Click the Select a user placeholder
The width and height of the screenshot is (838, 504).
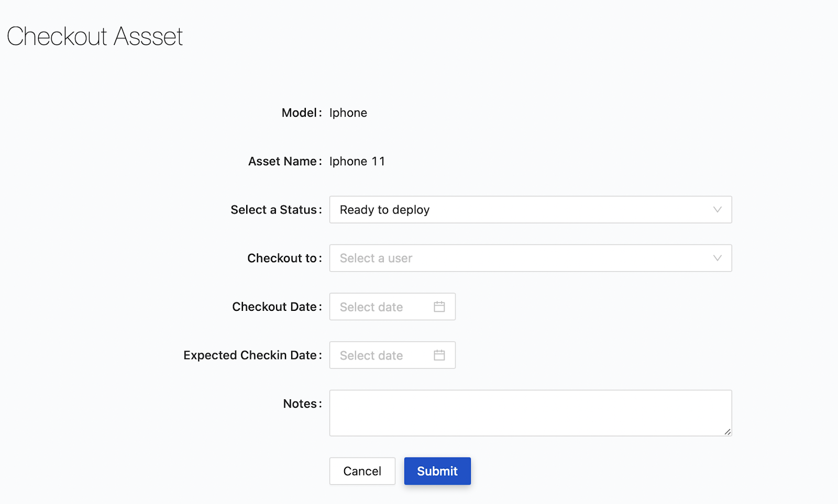pyautogui.click(x=376, y=258)
